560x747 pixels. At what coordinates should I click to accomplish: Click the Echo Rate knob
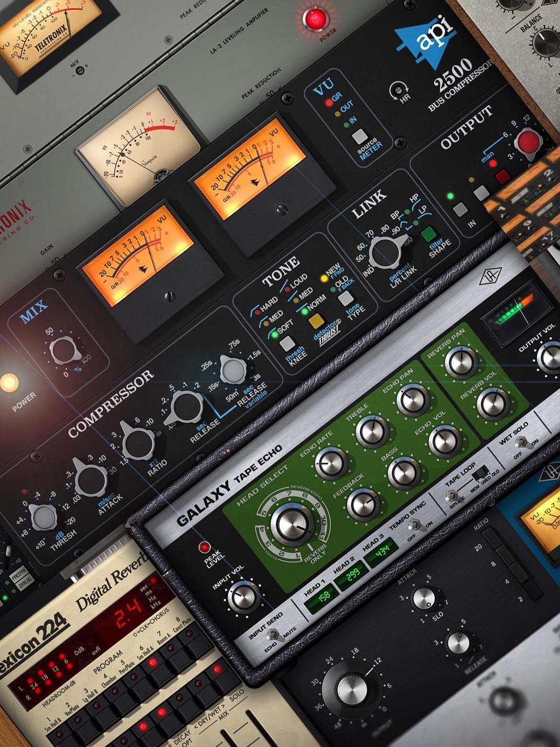pos(331,463)
